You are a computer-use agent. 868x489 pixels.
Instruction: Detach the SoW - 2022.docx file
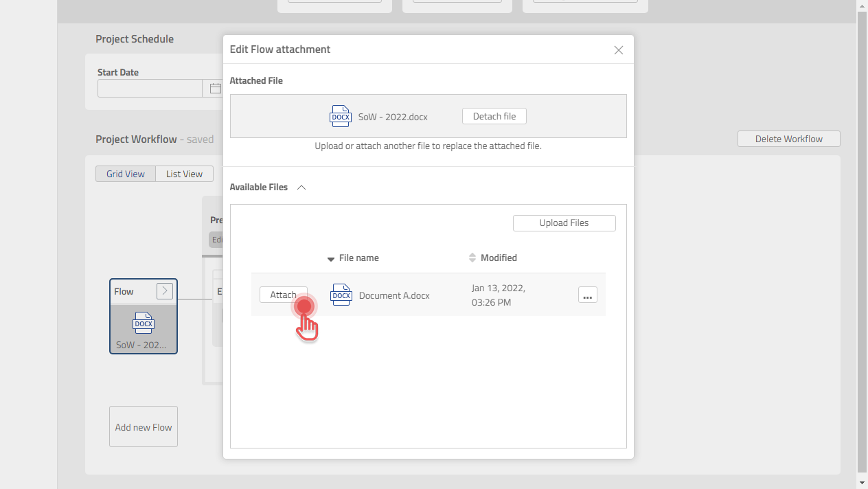[x=494, y=116]
